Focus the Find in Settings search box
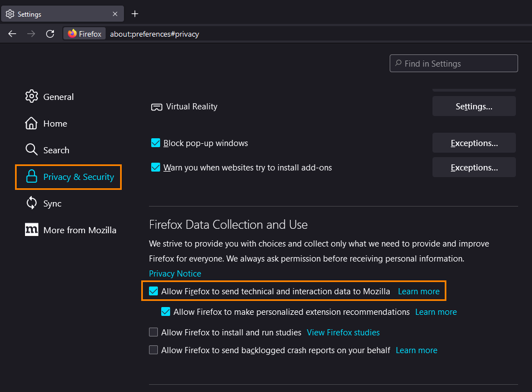The height and width of the screenshot is (392, 532). [x=454, y=63]
